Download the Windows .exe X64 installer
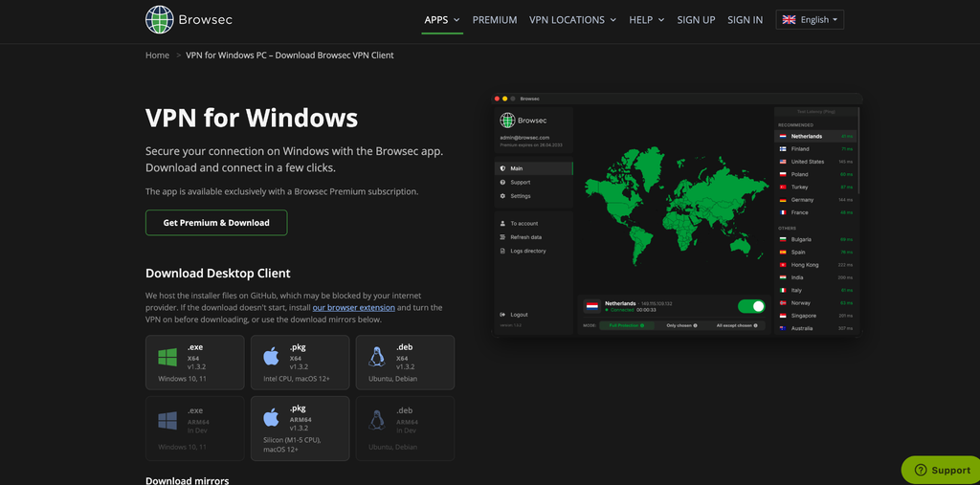This screenshot has width=980, height=485. (195, 363)
